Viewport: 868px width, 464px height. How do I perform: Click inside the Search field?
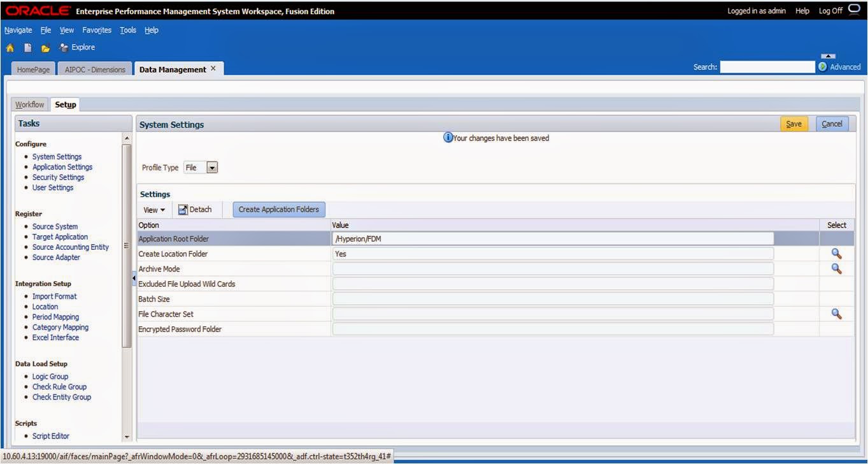(x=767, y=66)
